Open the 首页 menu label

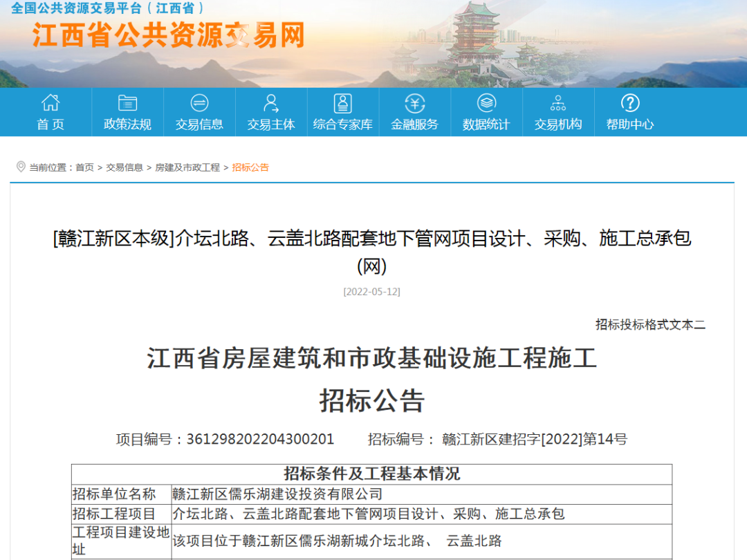coord(50,124)
